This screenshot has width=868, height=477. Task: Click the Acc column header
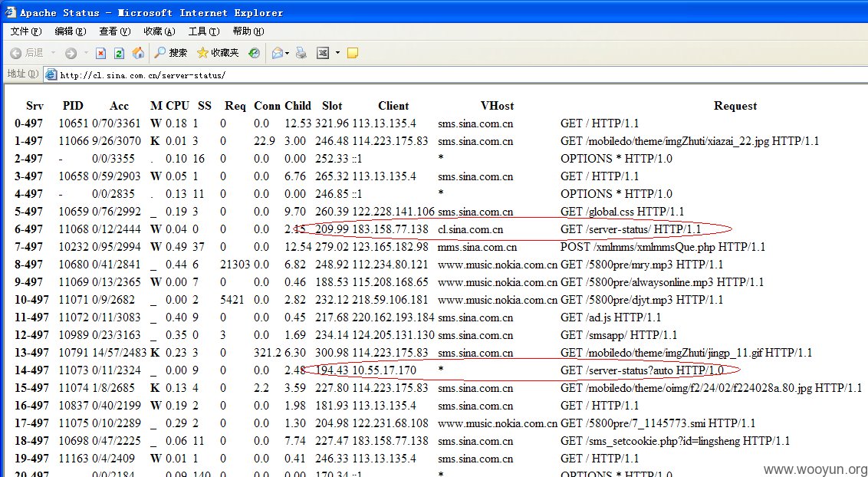[119, 106]
